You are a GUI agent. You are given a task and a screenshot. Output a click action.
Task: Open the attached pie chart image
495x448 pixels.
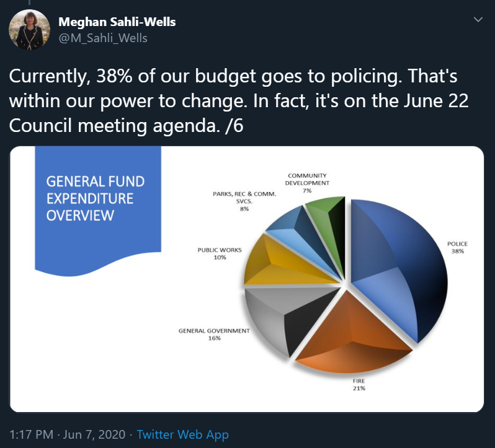click(247, 279)
